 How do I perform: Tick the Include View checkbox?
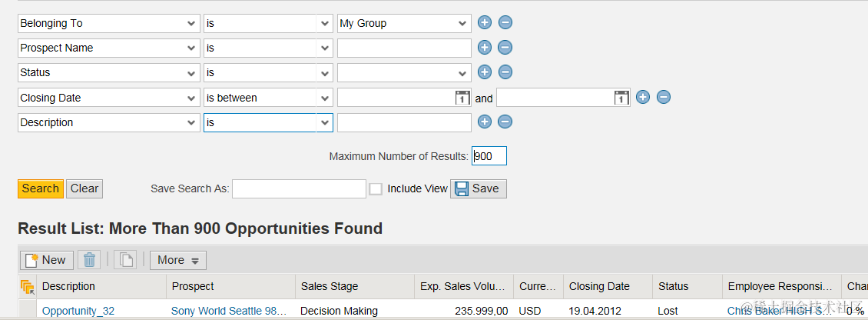pos(376,189)
